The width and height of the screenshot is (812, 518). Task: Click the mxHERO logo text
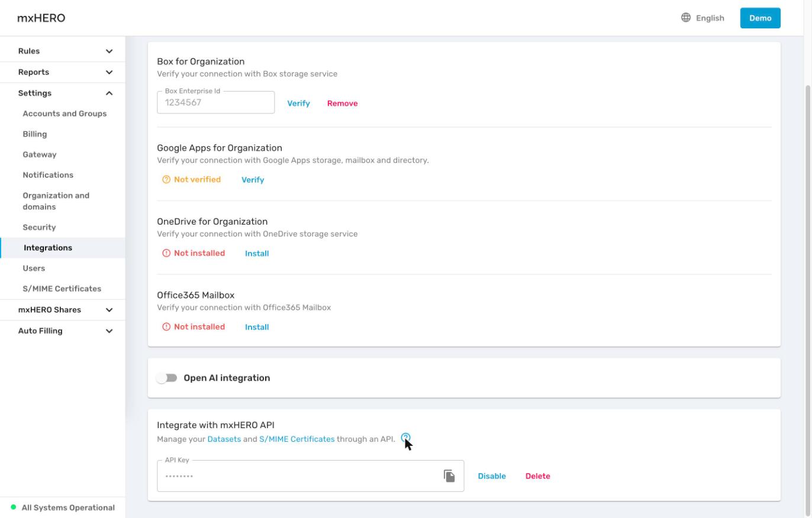41,18
